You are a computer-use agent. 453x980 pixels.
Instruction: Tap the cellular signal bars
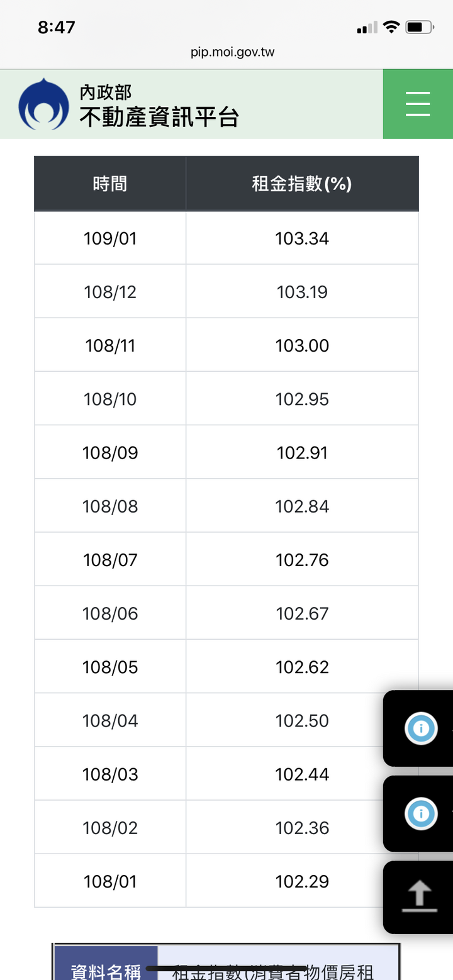pyautogui.click(x=367, y=27)
